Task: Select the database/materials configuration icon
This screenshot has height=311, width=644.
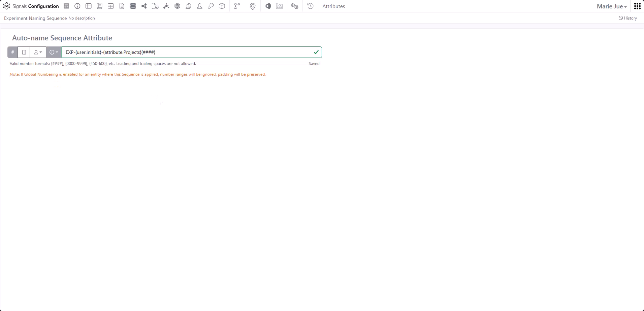Action: (133, 6)
